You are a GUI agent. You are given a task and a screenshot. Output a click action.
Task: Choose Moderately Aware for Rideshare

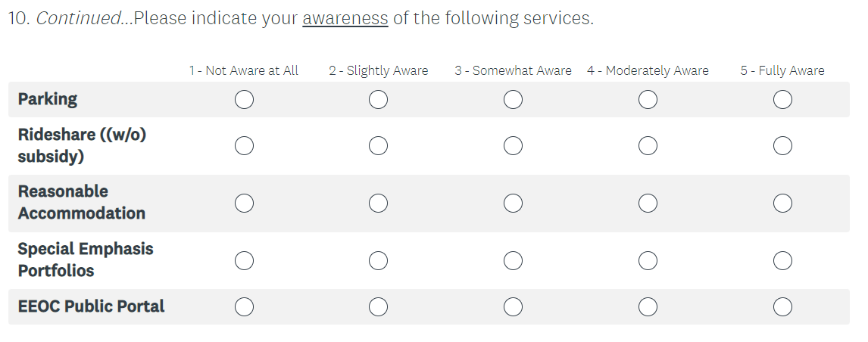(648, 146)
